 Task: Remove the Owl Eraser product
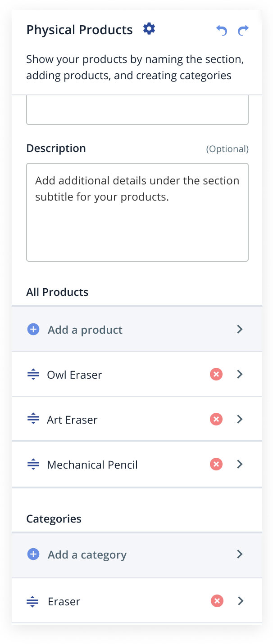(216, 374)
